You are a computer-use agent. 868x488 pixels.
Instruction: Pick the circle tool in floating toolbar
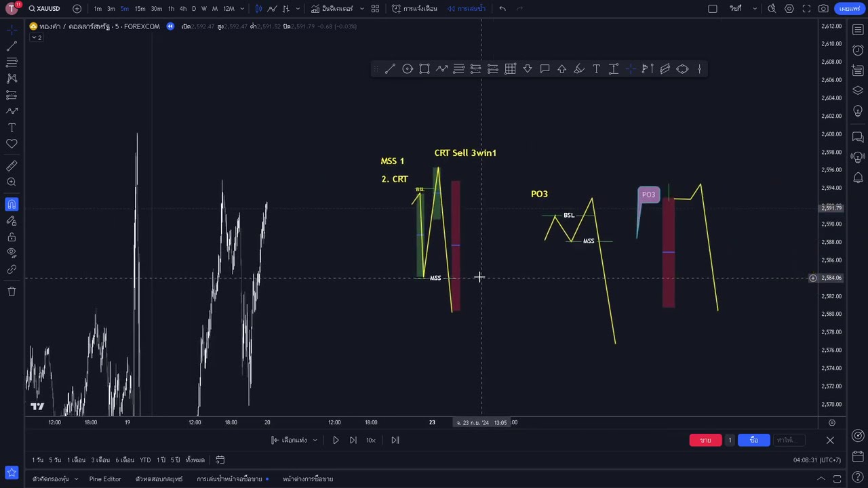click(x=408, y=69)
